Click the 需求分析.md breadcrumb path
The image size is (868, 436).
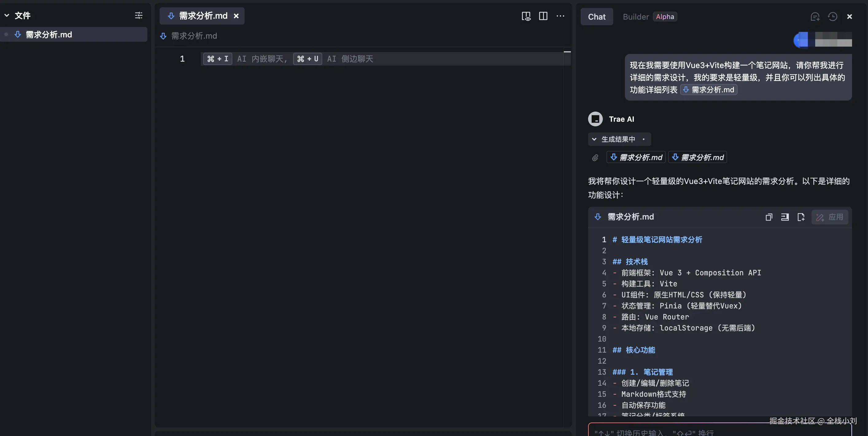(x=194, y=36)
